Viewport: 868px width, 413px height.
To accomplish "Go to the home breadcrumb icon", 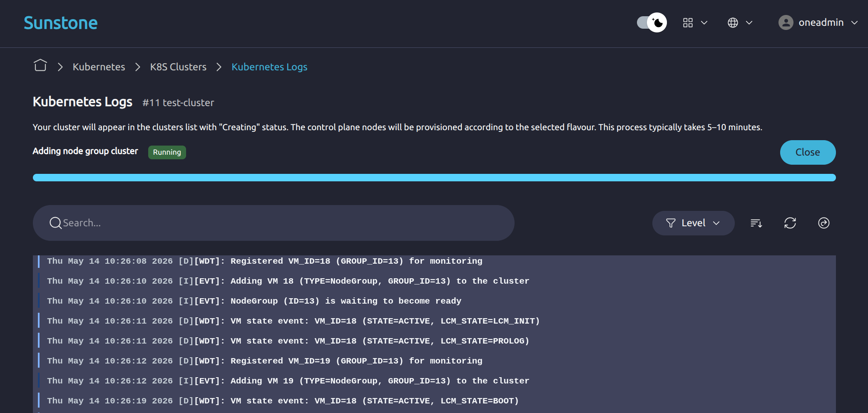I will click(40, 66).
